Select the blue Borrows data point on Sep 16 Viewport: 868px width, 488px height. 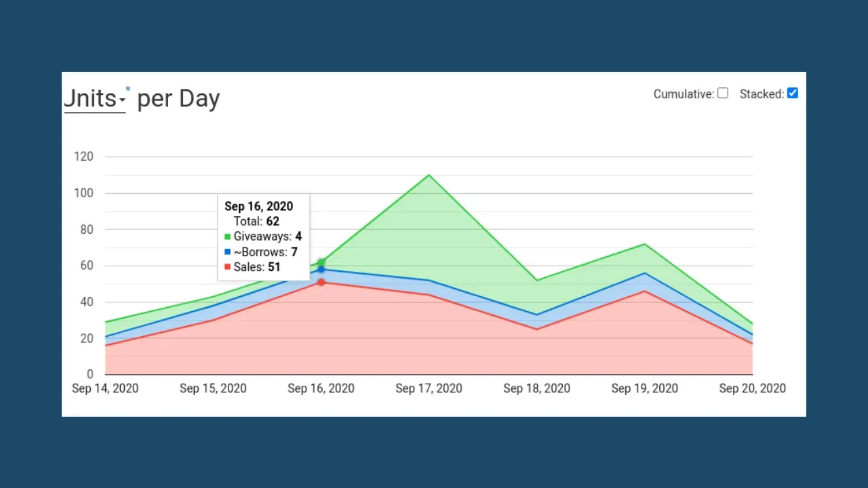coord(321,270)
